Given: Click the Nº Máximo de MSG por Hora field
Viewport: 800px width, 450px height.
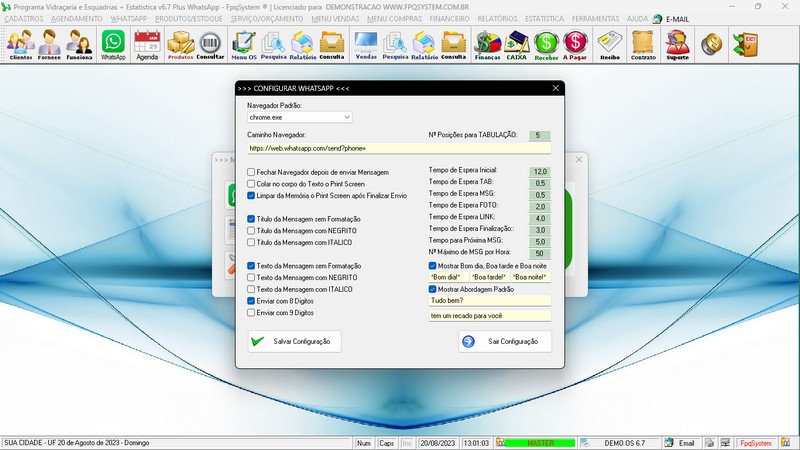Looking at the screenshot, I should (x=540, y=254).
